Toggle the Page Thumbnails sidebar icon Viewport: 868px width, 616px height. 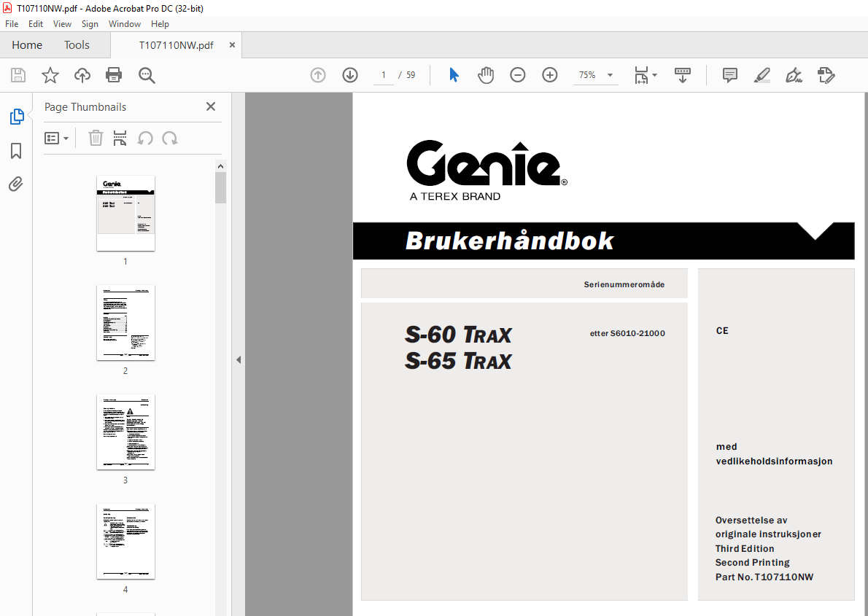(x=17, y=116)
